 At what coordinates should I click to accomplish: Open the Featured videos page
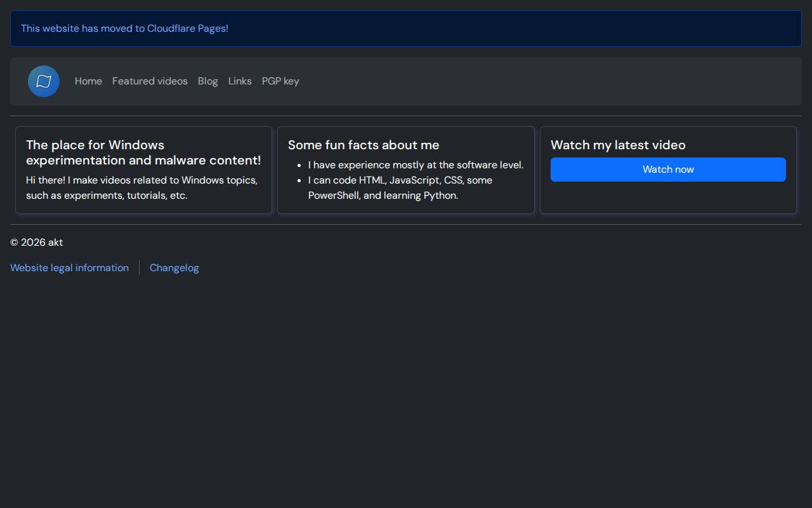pyautogui.click(x=150, y=81)
